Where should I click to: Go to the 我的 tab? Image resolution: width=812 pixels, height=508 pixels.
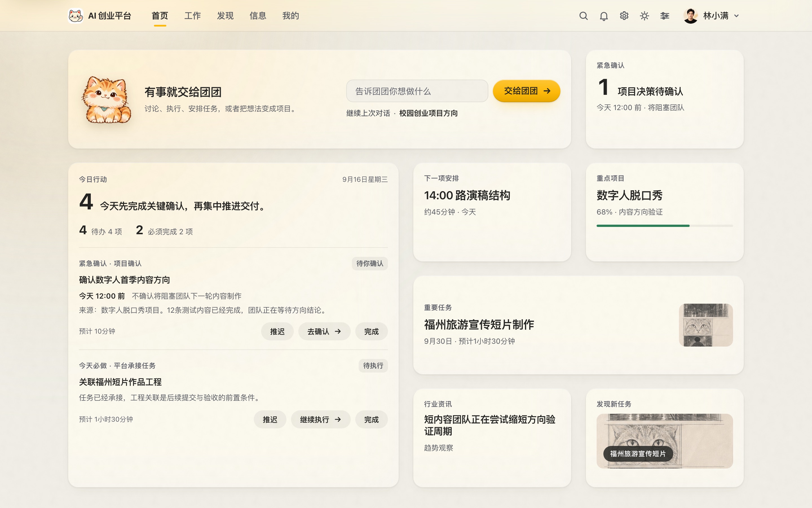point(291,16)
